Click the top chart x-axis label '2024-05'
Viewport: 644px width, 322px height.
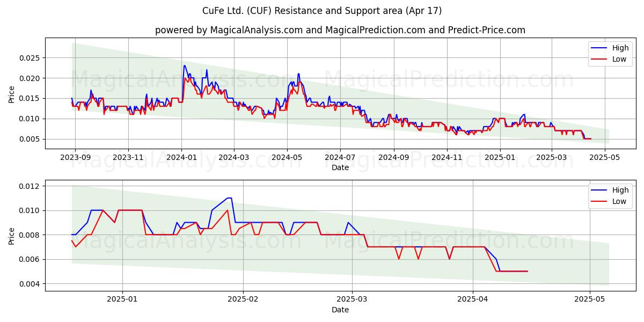tap(287, 157)
